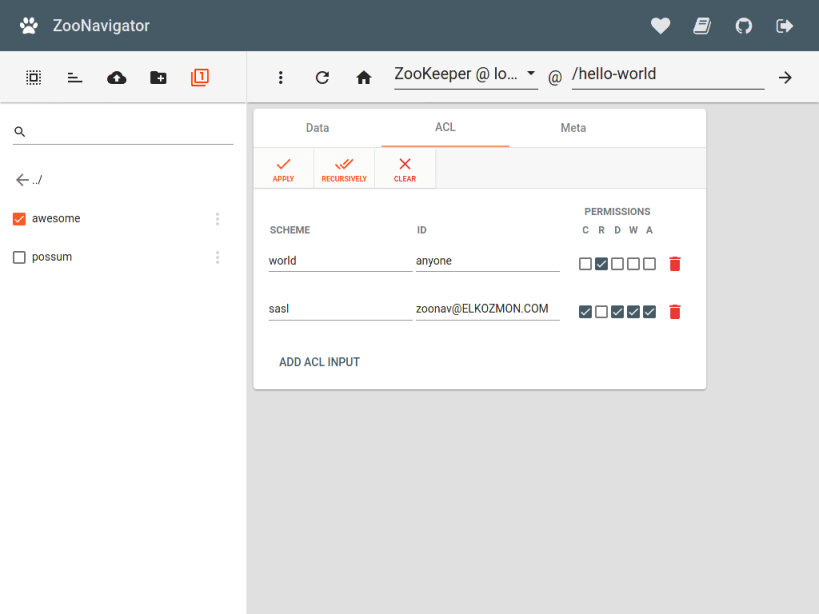Open the GitHub repository icon
Screen dimensions: 819x614
click(744, 26)
